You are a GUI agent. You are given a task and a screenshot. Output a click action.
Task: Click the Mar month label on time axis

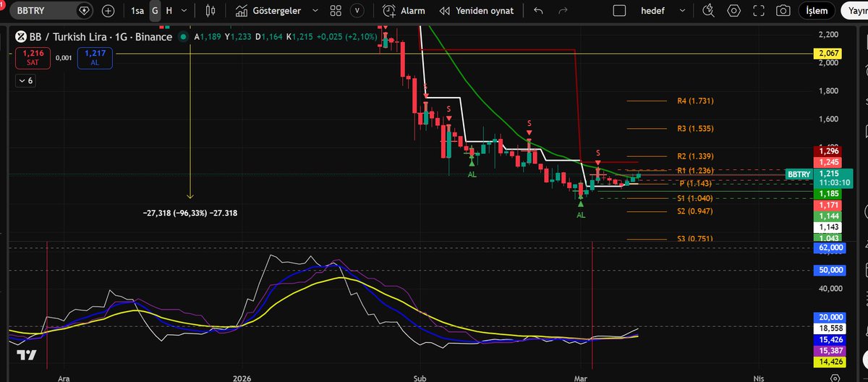pyautogui.click(x=580, y=377)
